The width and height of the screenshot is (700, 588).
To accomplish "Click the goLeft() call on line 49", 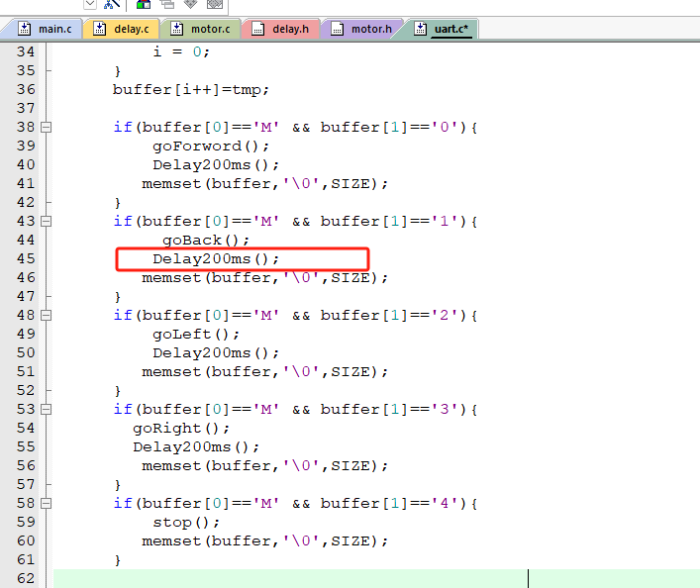I will click(196, 335).
